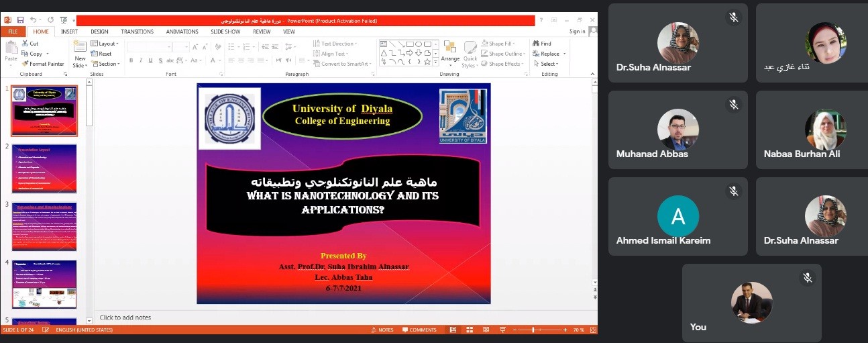Click Convert to SmartArt button
The height and width of the screenshot is (343, 868).
(x=341, y=64)
